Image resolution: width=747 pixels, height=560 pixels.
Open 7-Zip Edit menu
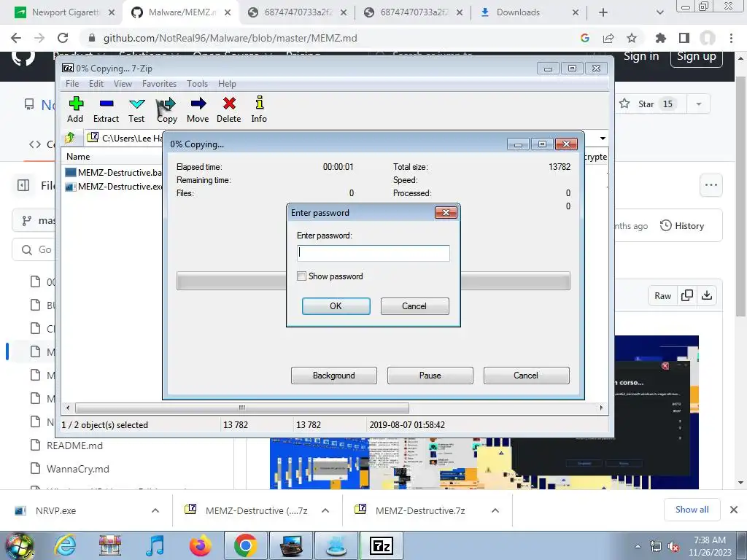click(96, 84)
